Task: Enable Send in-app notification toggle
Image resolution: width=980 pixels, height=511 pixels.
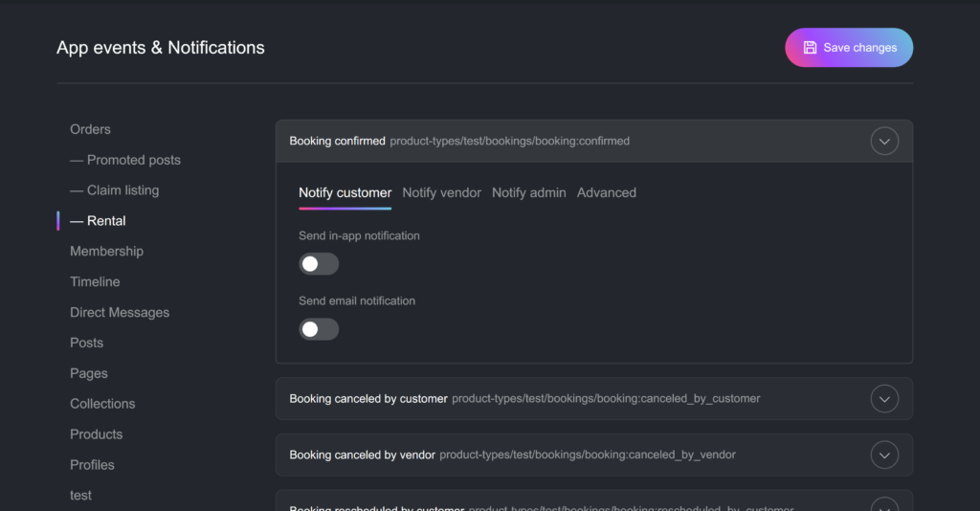Action: tap(319, 264)
